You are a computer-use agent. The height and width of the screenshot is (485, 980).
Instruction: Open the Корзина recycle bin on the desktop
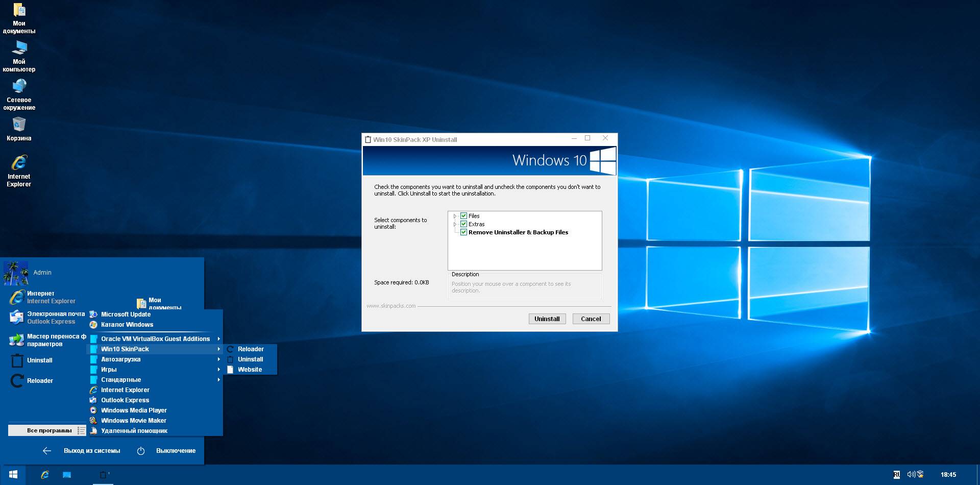click(19, 129)
